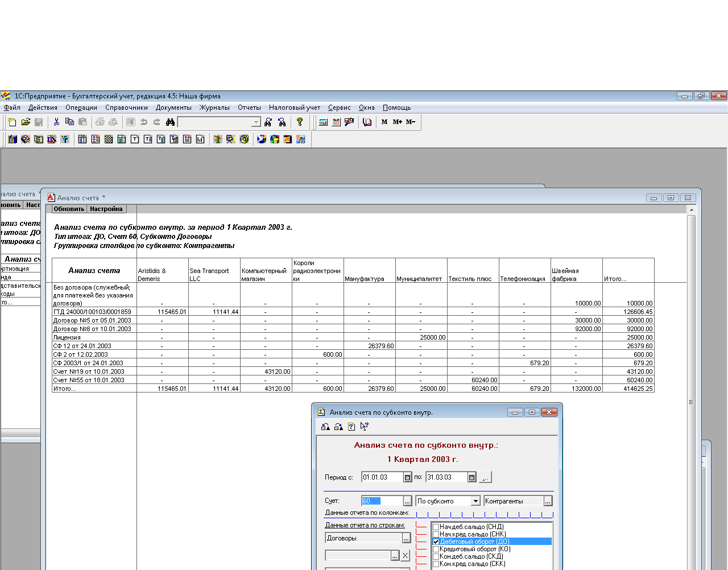Enable Кон.кред.сальдо (СКК) checkbox
Viewport: 728px width, 570px height.
pyautogui.click(x=436, y=564)
